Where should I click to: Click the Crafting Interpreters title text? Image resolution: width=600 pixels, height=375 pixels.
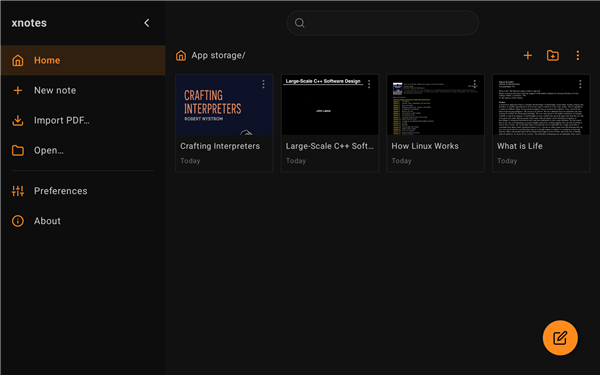tap(220, 146)
